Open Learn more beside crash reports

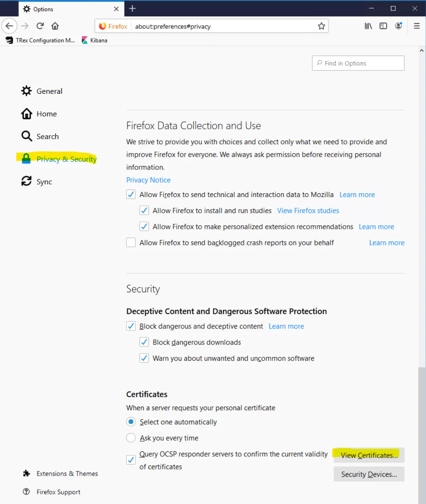click(x=387, y=243)
